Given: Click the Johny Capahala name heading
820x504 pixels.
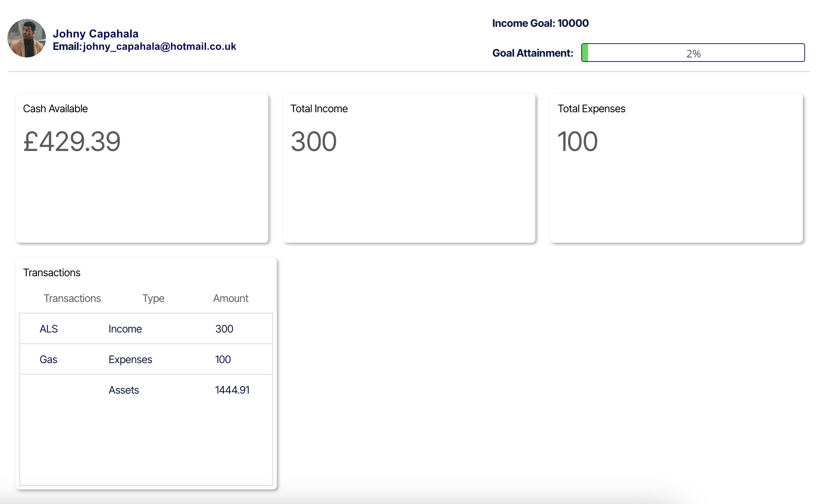Looking at the screenshot, I should [96, 34].
